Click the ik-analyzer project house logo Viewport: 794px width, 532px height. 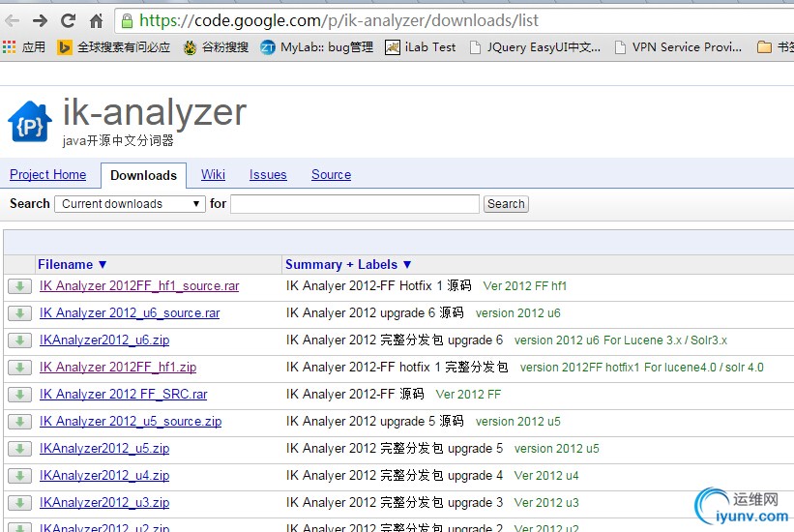[x=29, y=122]
